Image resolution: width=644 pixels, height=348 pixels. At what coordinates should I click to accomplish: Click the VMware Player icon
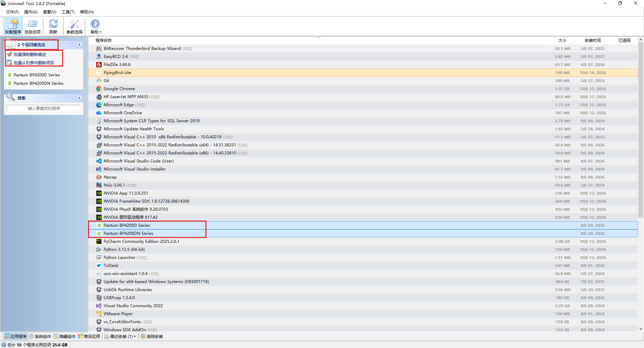[99, 314]
